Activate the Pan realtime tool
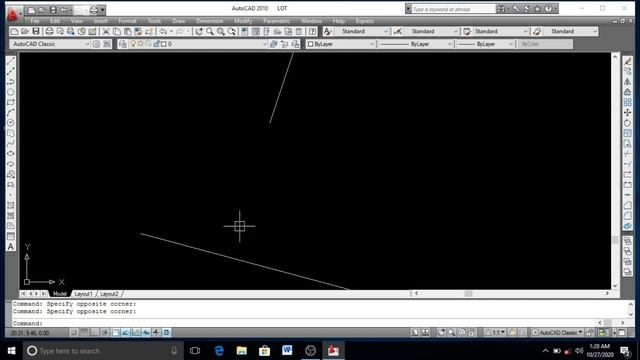 199,31
